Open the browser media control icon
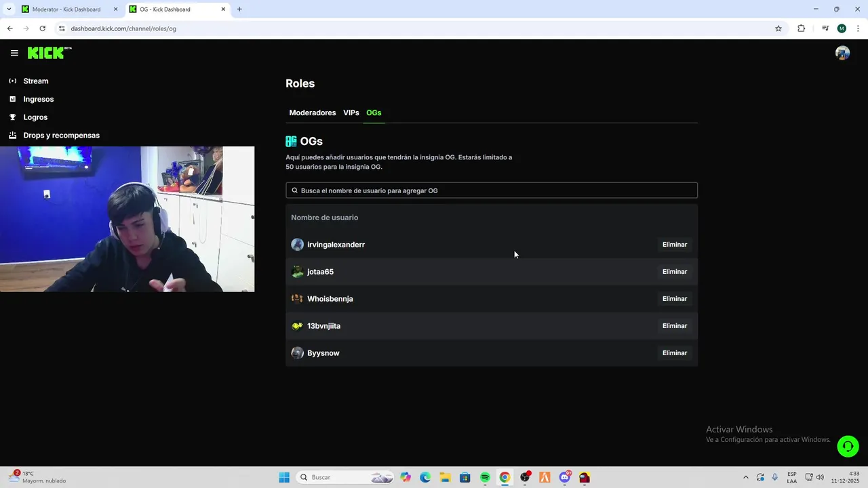 pos(825,28)
